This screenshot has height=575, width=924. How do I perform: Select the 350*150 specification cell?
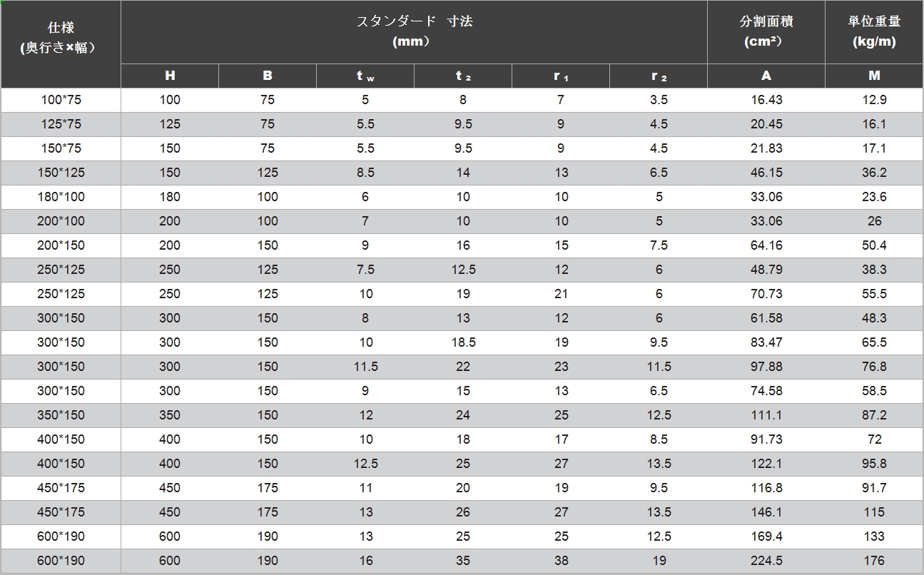61,415
